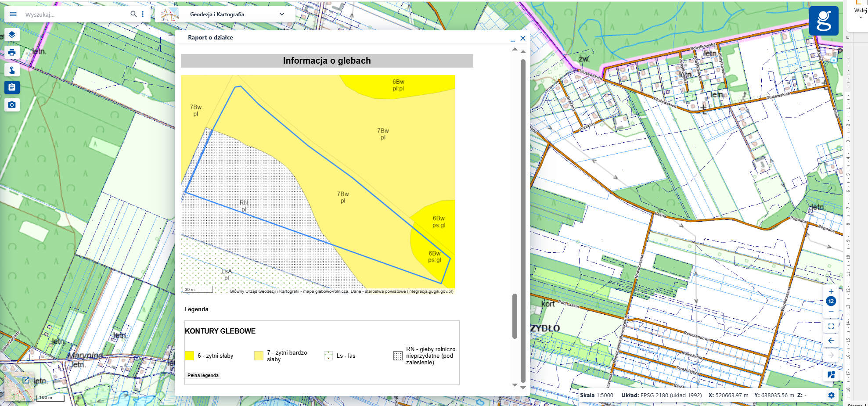Toggle the parcel report clipboard tool
Viewport: 868px width, 406px height.
(x=12, y=87)
